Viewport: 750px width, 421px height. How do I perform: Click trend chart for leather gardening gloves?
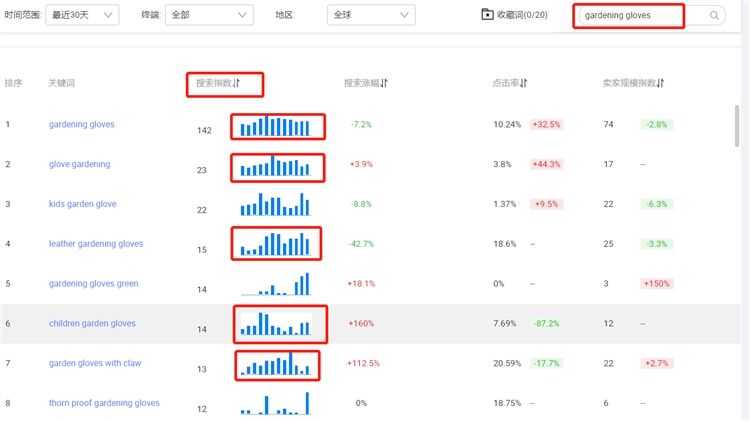point(276,244)
